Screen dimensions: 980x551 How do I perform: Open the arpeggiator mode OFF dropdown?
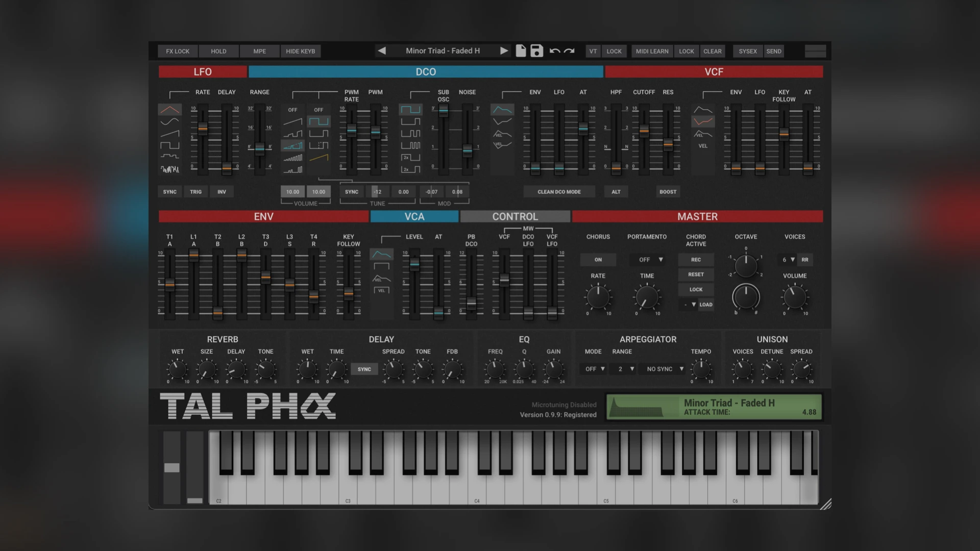(x=595, y=369)
